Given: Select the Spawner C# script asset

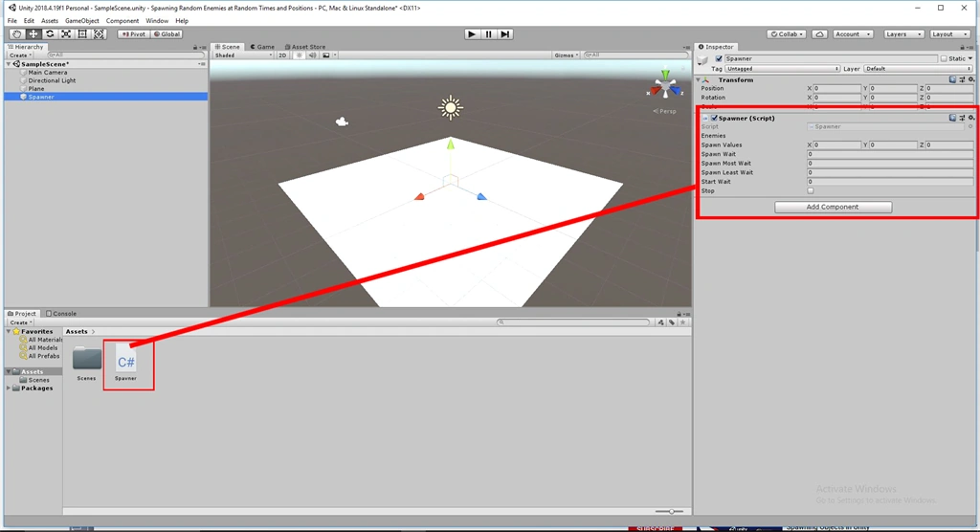Looking at the screenshot, I should click(x=125, y=366).
